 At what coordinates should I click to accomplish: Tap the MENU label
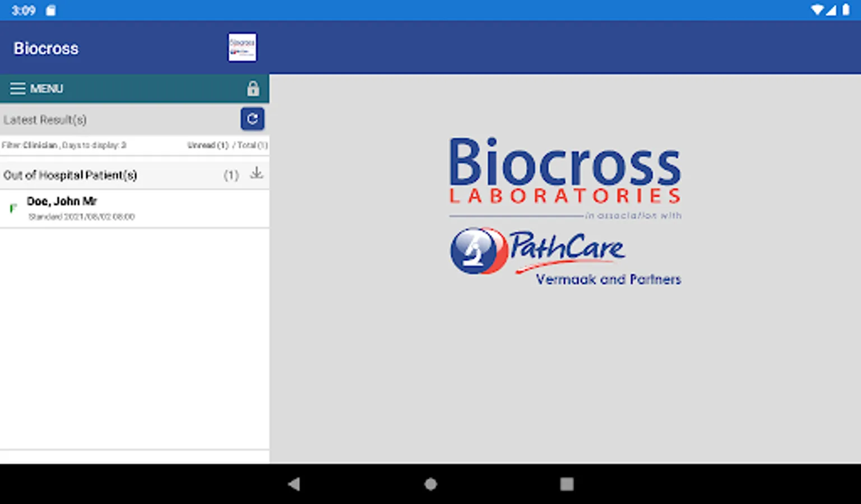coord(47,88)
